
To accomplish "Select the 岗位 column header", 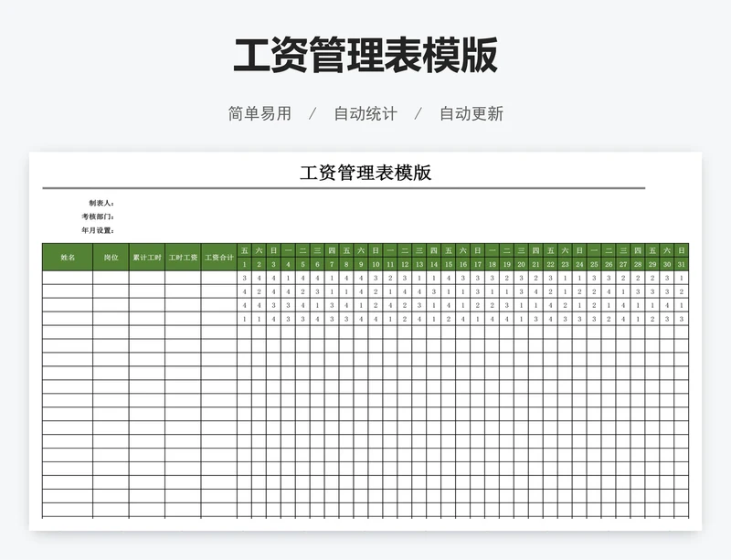I will point(111,257).
